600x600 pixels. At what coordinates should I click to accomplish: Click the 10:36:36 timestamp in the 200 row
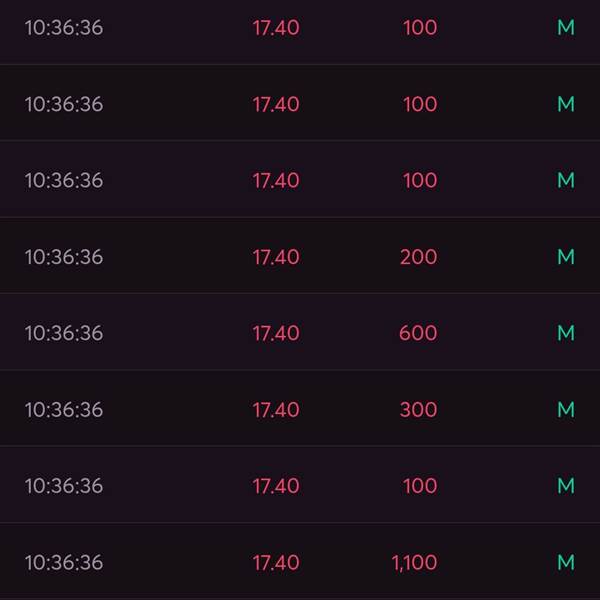pos(64,257)
